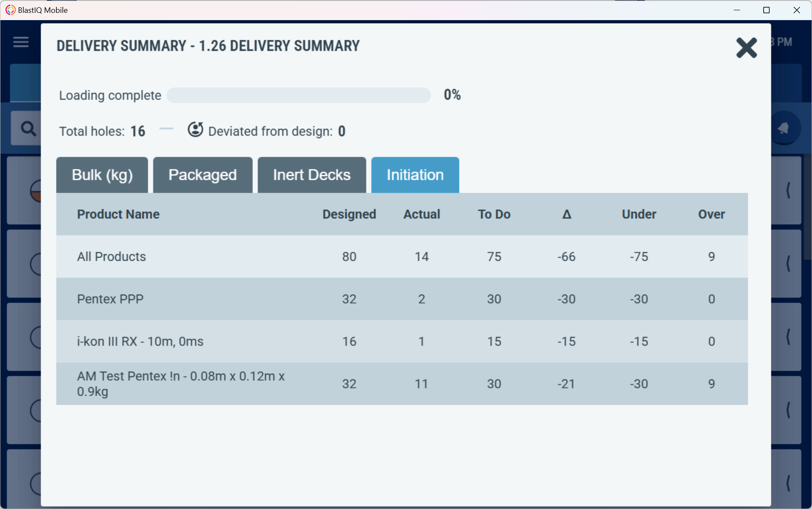This screenshot has width=812, height=509.
Task: Click the To Do column header
Action: pyautogui.click(x=494, y=214)
